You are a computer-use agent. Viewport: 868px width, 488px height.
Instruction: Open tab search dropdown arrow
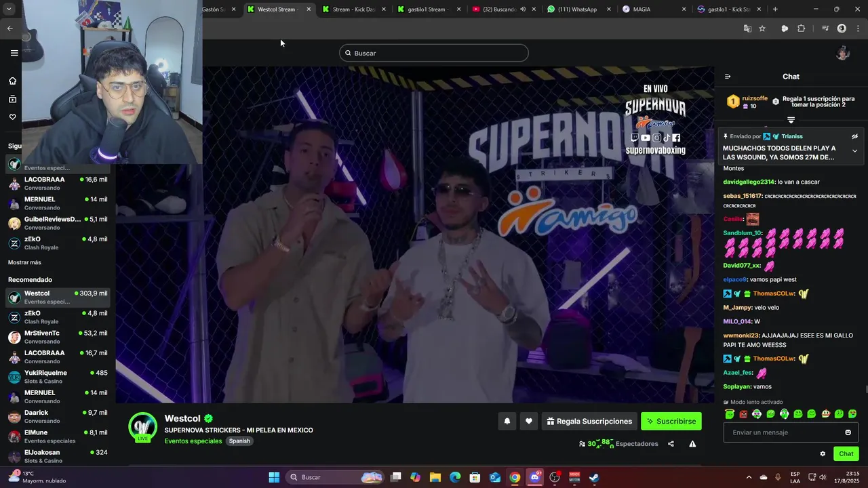click(x=9, y=9)
